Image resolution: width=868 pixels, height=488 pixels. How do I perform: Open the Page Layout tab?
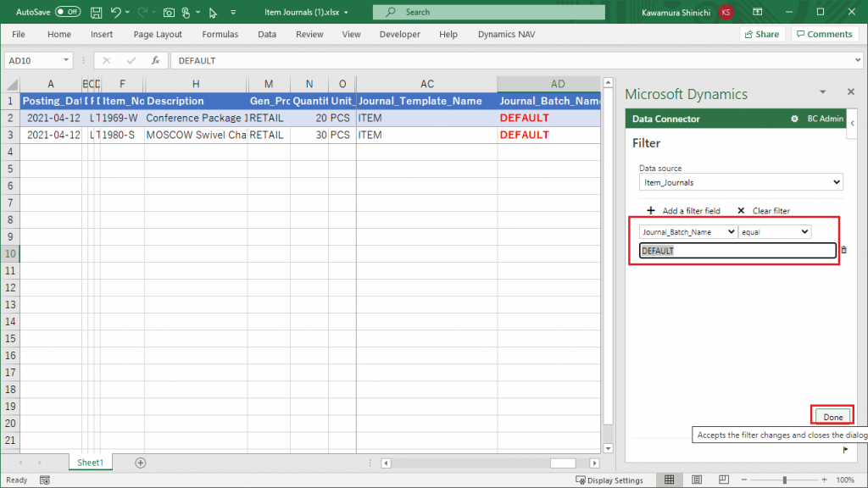coord(158,34)
